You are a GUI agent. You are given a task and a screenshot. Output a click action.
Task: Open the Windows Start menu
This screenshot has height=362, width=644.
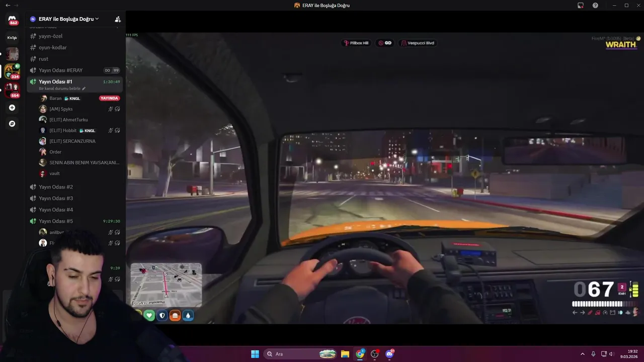point(255,354)
